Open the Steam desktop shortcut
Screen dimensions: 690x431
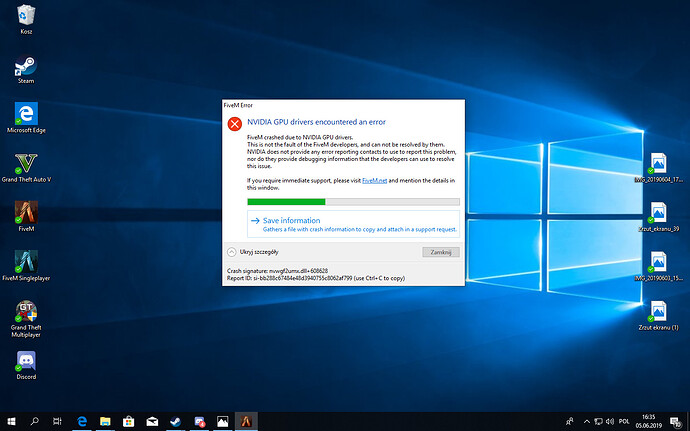tap(26, 66)
